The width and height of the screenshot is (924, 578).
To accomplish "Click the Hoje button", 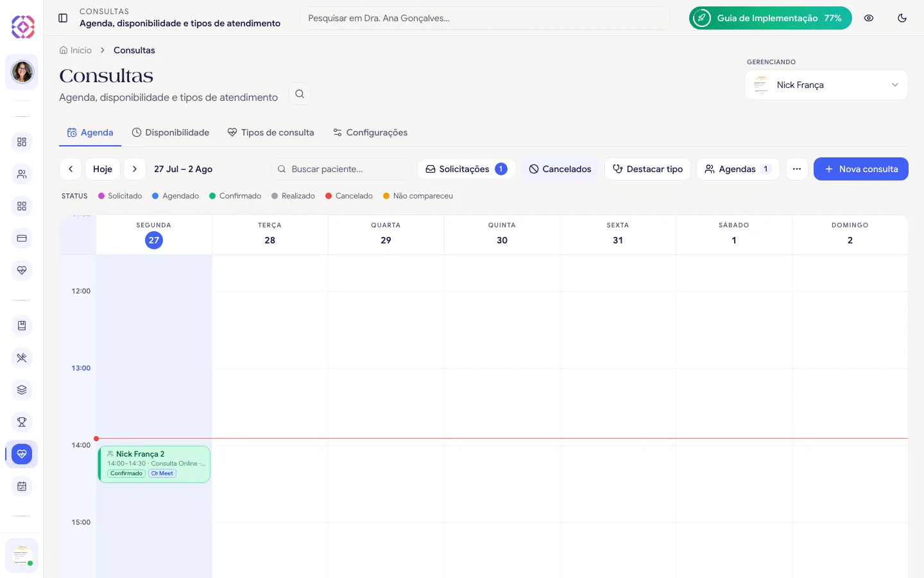I will click(x=103, y=169).
